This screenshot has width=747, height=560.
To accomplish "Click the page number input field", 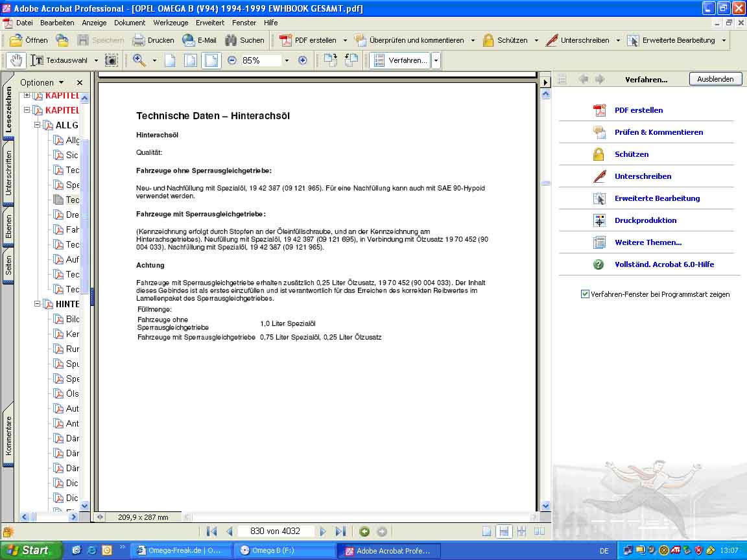I will pos(276,531).
